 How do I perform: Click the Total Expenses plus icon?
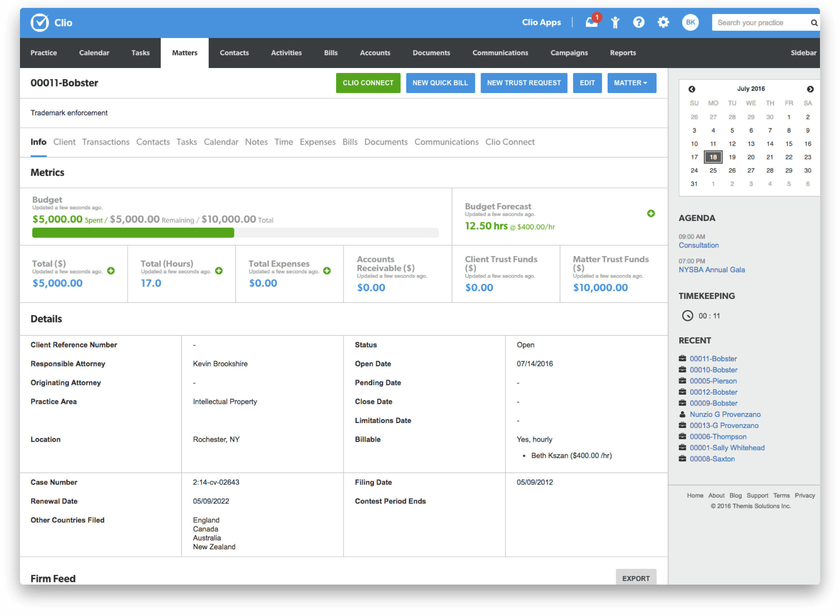click(x=327, y=271)
